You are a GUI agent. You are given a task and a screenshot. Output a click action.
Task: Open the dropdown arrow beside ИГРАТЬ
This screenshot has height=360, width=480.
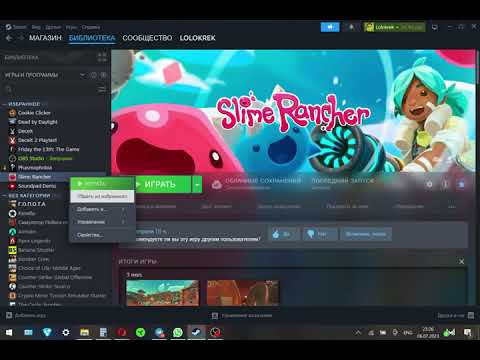point(197,184)
